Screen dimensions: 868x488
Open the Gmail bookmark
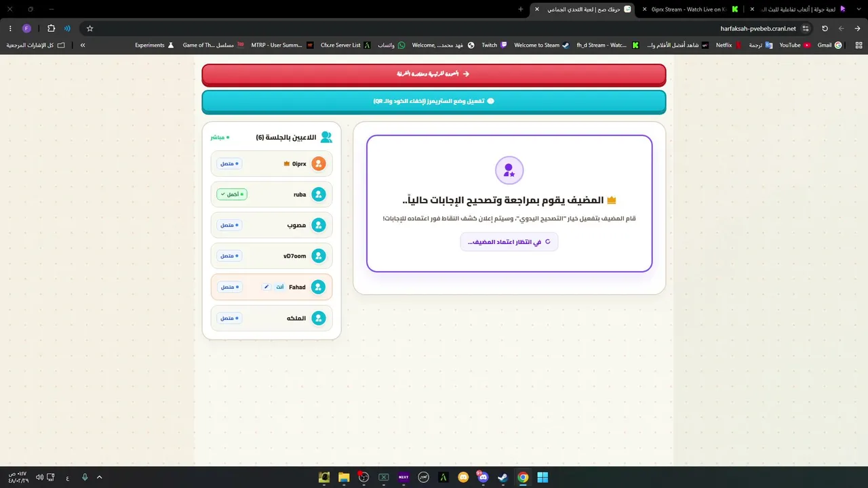point(829,45)
